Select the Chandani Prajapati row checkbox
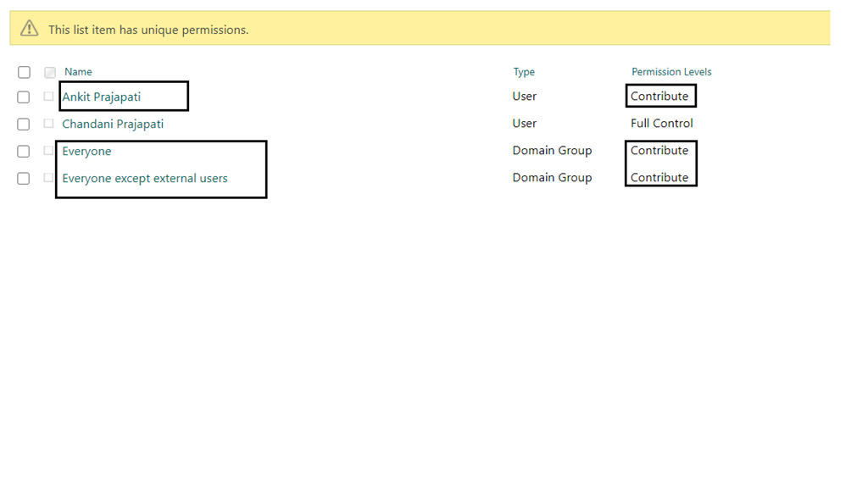Screen dimensions: 868x488 point(23,124)
